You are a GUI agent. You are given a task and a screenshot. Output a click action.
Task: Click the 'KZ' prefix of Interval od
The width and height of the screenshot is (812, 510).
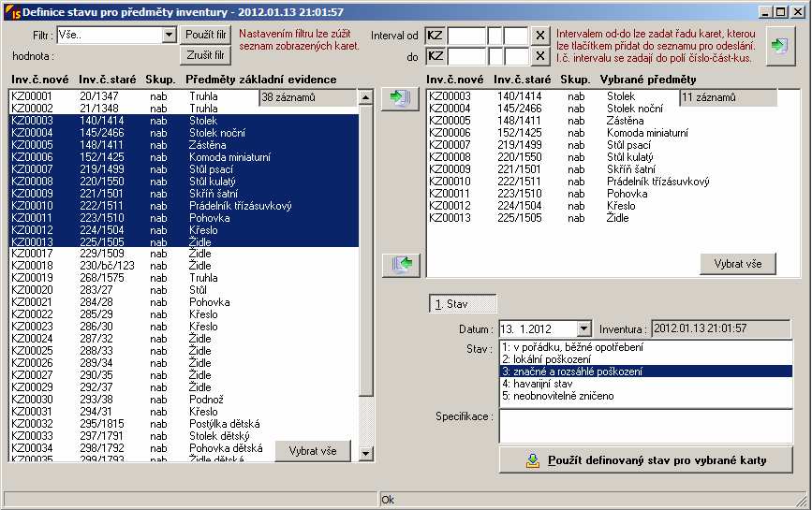point(435,36)
